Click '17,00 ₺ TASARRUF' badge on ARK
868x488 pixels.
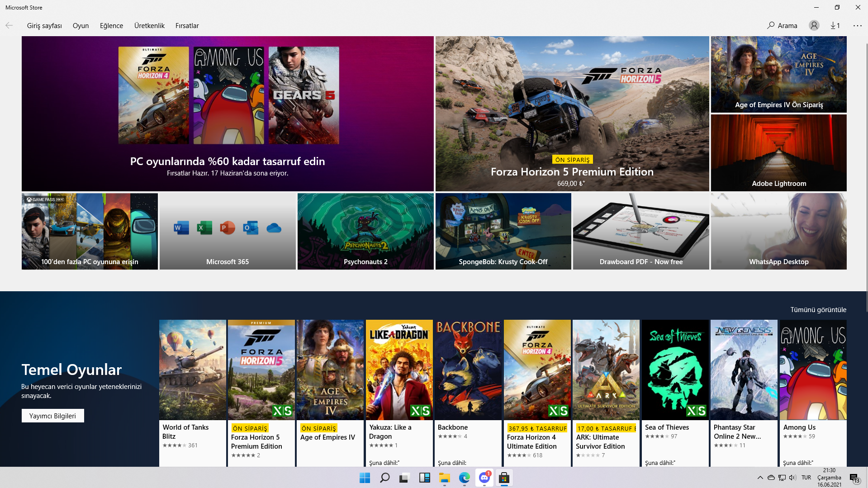[606, 428]
